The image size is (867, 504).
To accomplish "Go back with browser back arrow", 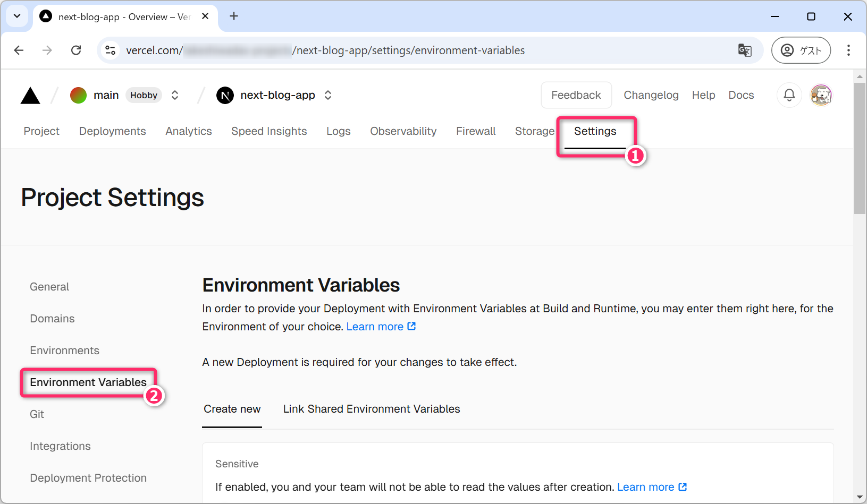I will (x=19, y=50).
